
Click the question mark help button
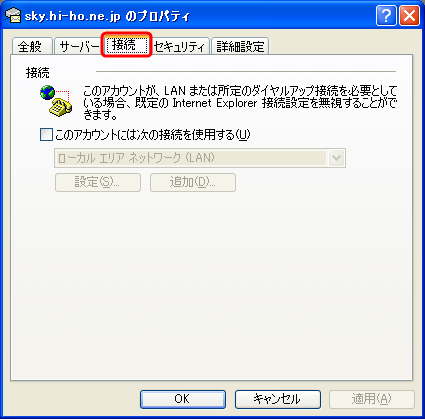(x=386, y=16)
